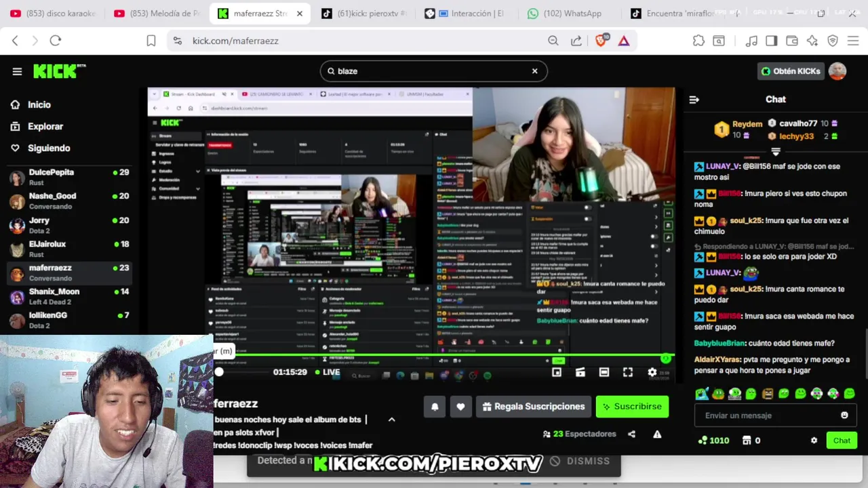Screen dimensions: 868x488
Task: Open the Brave Wallet icon
Action: point(791,41)
